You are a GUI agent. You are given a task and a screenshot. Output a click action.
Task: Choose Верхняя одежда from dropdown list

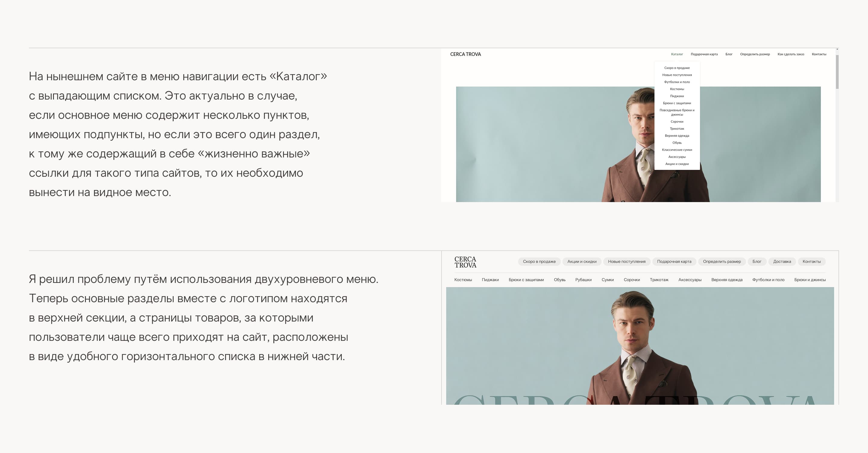[x=677, y=136]
